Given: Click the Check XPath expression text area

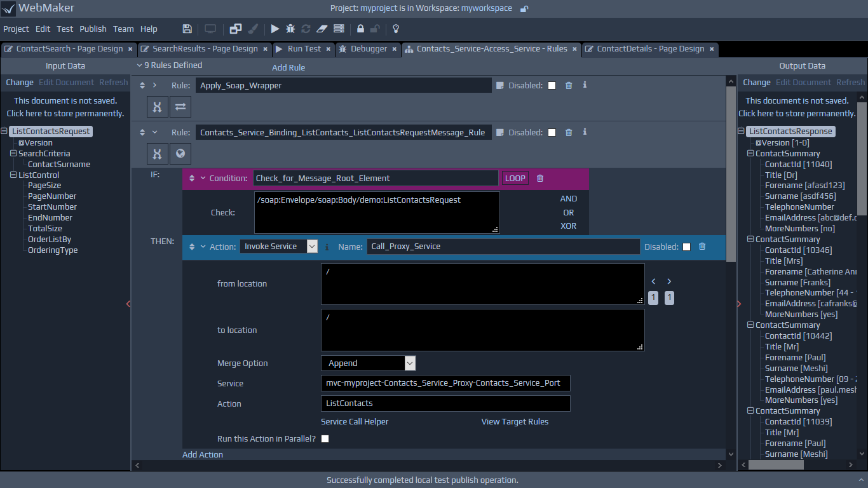Looking at the screenshot, I should 377,212.
